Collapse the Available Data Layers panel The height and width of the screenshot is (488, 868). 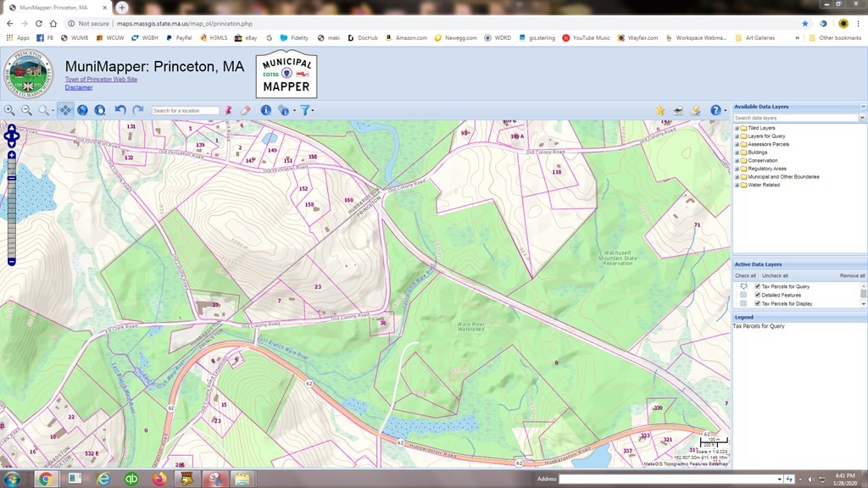pos(863,106)
